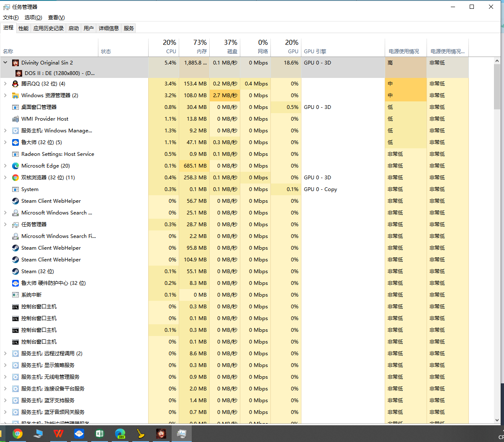Click the Steam (32 位) process icon
Image resolution: width=504 pixels, height=442 pixels.
(15, 271)
